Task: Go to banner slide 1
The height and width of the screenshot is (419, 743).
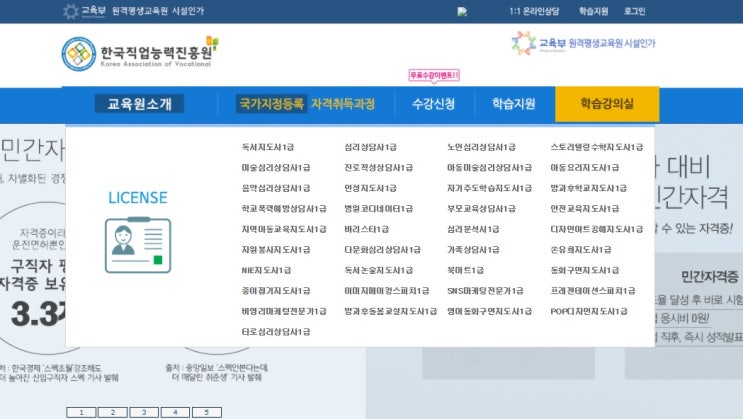Action: (x=81, y=412)
